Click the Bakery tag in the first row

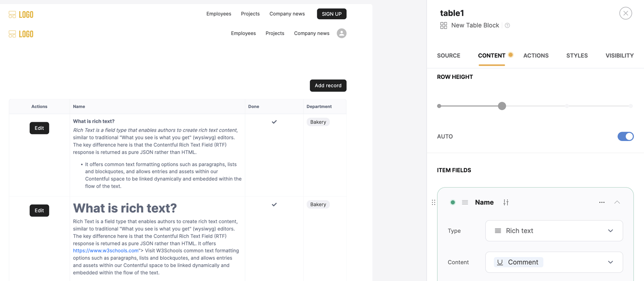click(x=318, y=122)
